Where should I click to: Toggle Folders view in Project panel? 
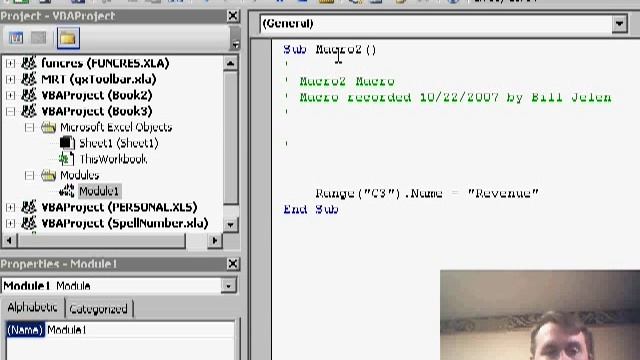coord(68,38)
